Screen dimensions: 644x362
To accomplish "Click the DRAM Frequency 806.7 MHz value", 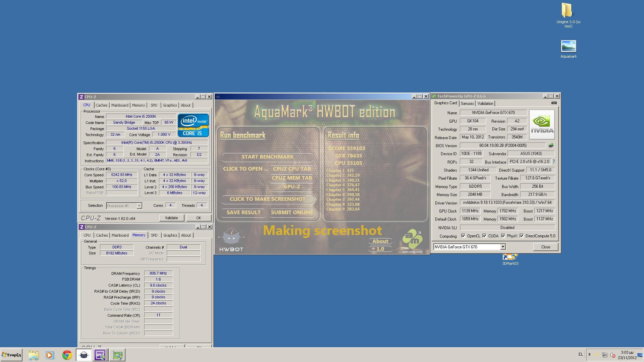I will pyautogui.click(x=158, y=274).
